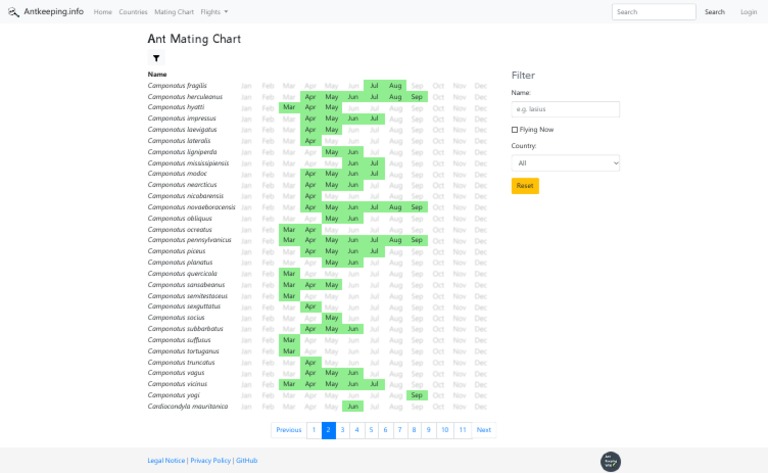Open the GitHub footer link
768x473 pixels.
point(247,460)
